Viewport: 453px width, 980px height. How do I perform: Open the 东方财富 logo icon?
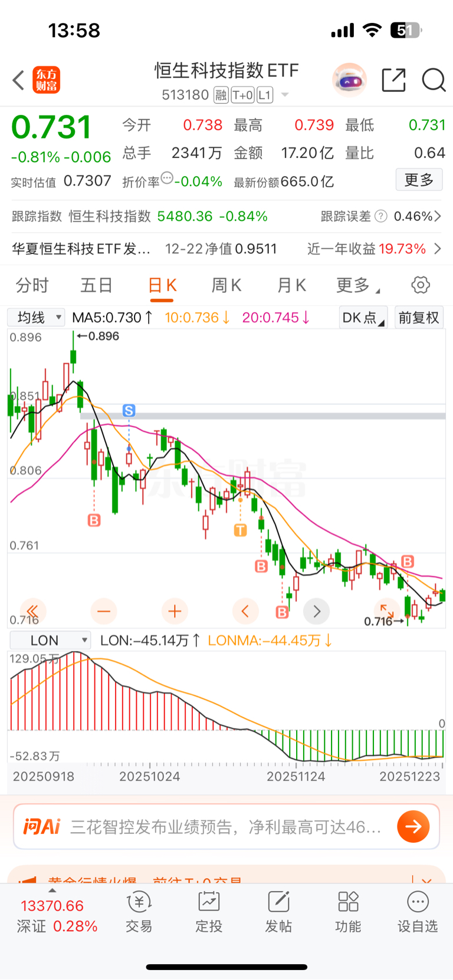click(x=46, y=80)
